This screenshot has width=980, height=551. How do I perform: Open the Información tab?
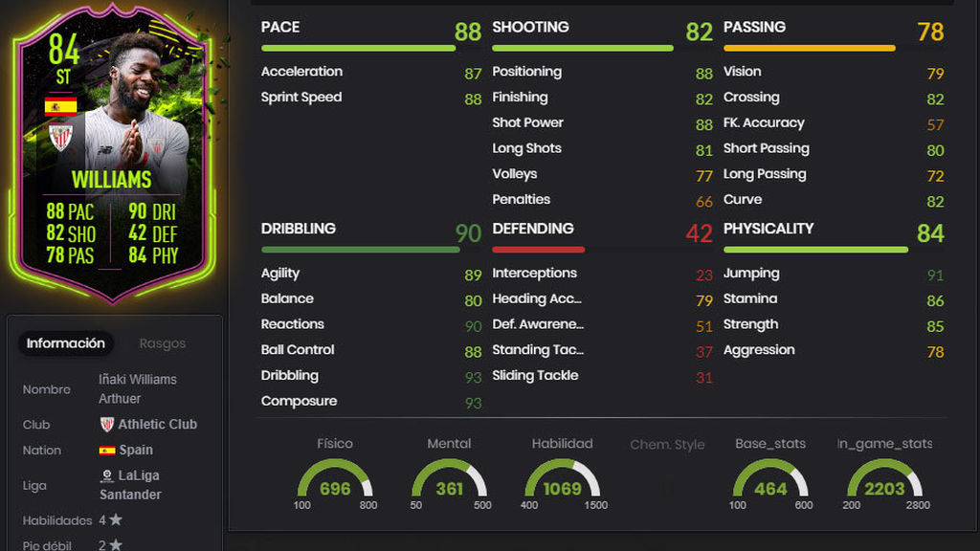click(x=66, y=343)
